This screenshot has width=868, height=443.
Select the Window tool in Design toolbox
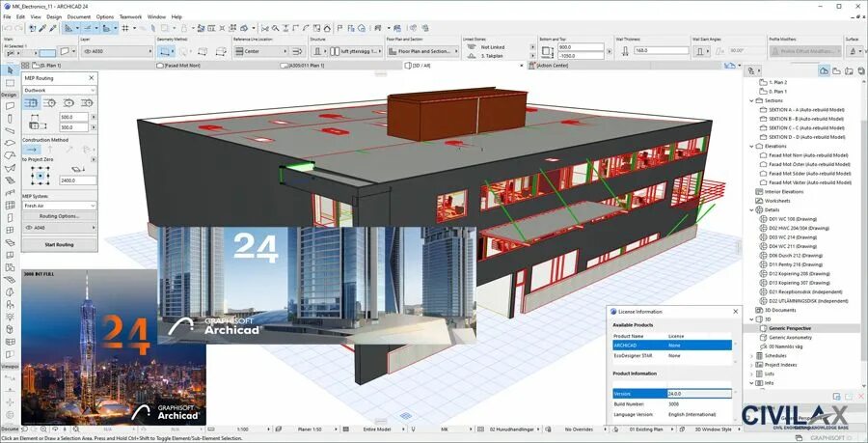click(x=10, y=231)
